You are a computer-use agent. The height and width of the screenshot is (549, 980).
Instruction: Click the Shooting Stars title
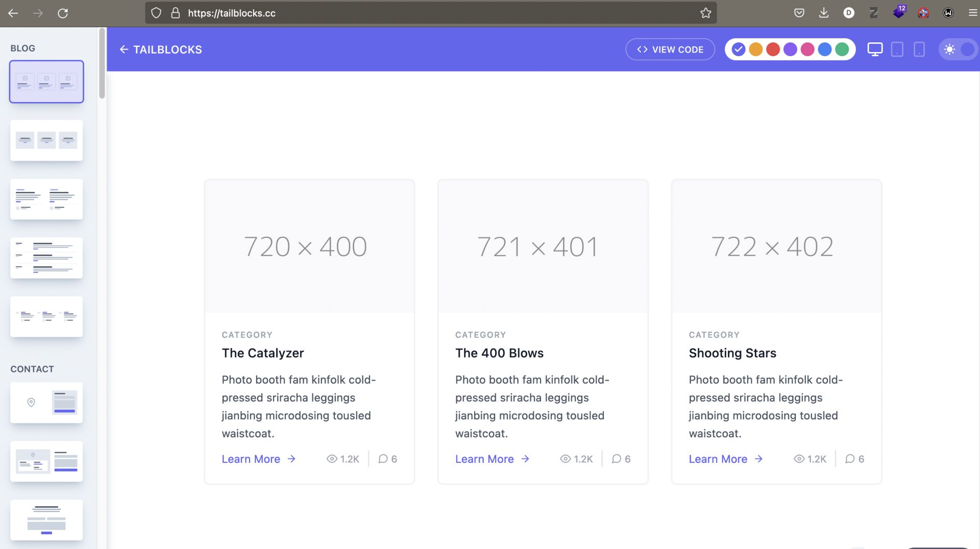732,353
